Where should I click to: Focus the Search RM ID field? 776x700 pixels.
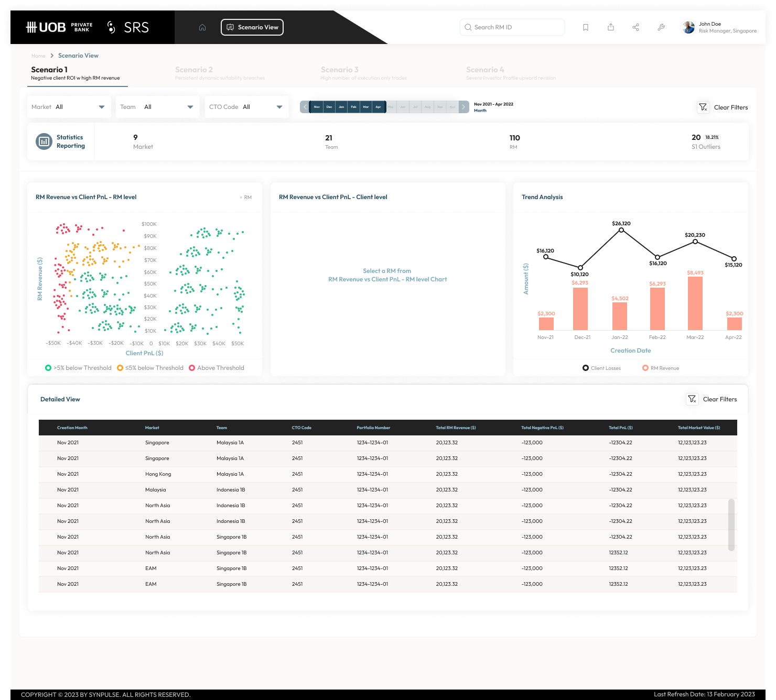pyautogui.click(x=512, y=27)
